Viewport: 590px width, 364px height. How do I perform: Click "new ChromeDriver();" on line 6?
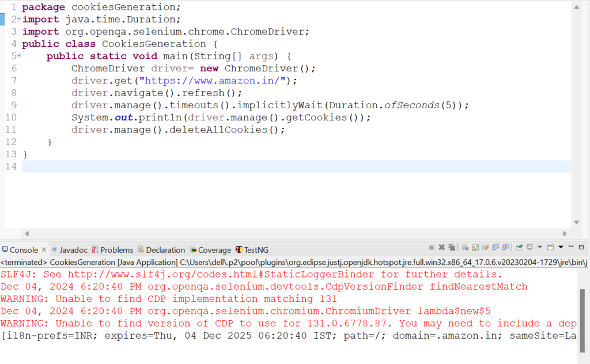(x=258, y=69)
